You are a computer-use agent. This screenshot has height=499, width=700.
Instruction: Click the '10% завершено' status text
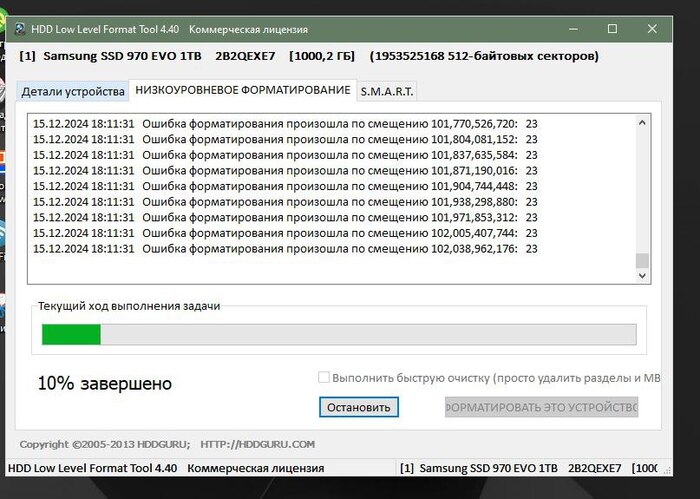104,384
